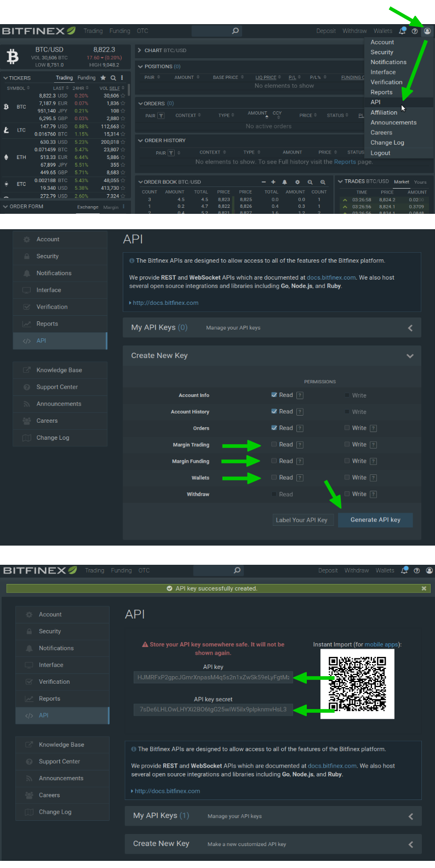
Task: Collapse the ORDER BOOK BTC/USD panel
Action: (x=141, y=182)
